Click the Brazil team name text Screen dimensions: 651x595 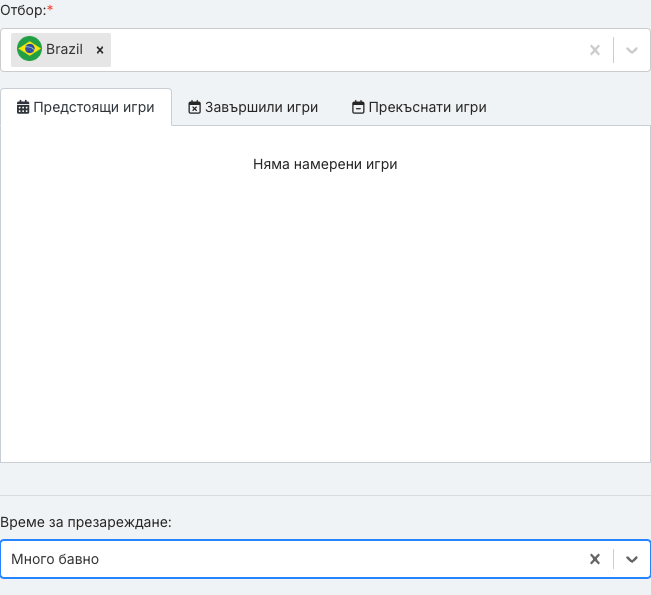(64, 49)
